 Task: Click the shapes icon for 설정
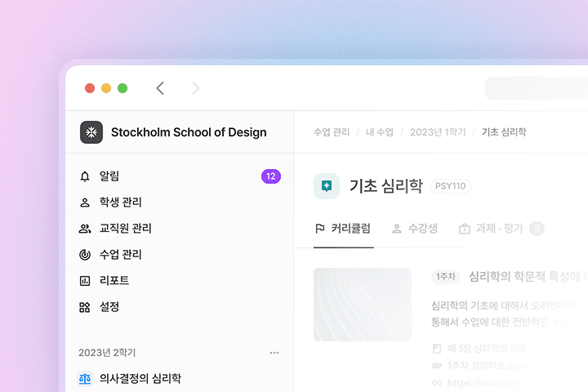85,307
